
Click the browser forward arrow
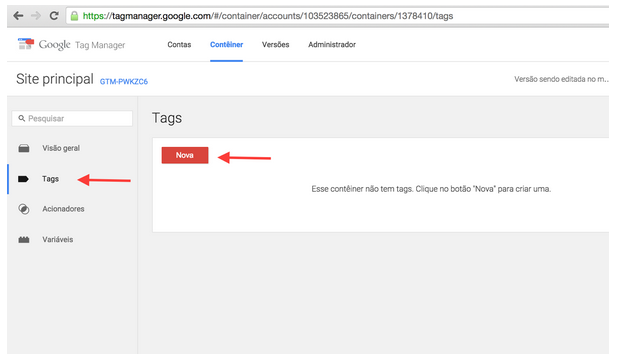coord(36,16)
